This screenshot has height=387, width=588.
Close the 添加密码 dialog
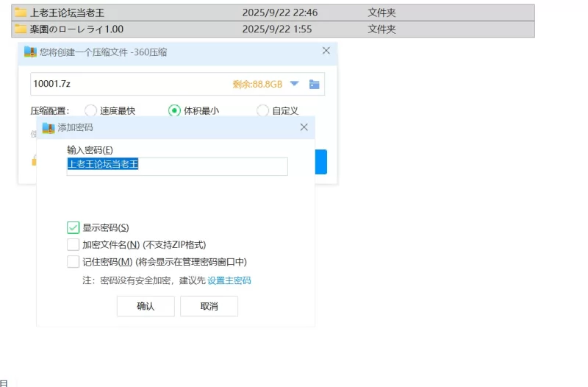pyautogui.click(x=304, y=127)
